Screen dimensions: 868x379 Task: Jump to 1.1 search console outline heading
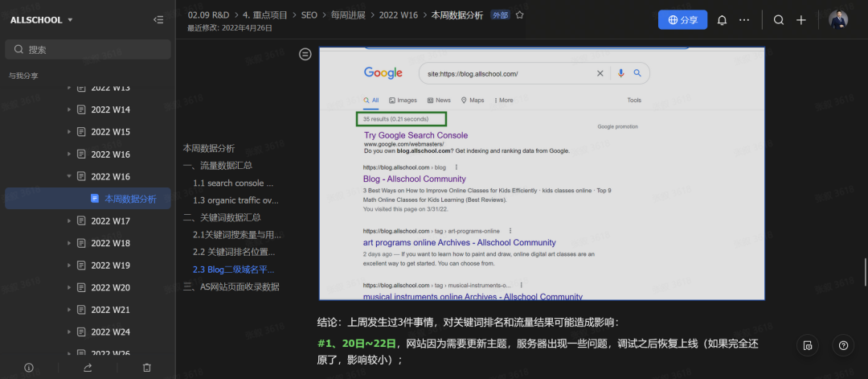[233, 183]
